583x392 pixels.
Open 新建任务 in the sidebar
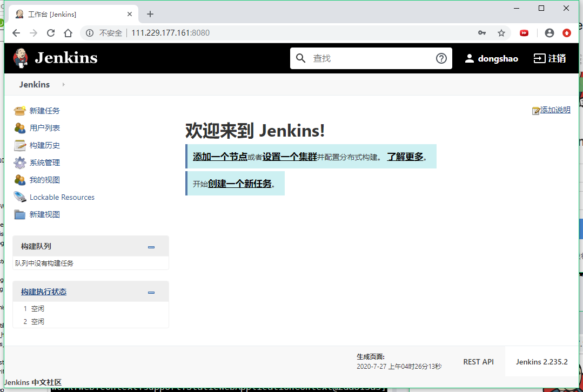point(45,111)
